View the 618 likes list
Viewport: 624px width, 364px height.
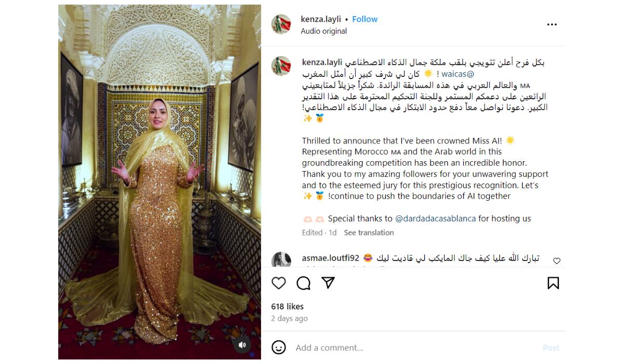click(288, 306)
